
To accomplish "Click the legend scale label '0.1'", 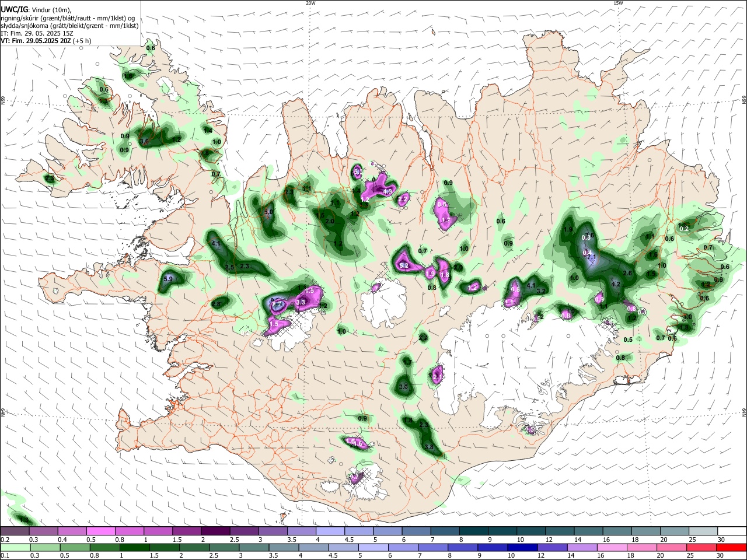I will point(4,556).
